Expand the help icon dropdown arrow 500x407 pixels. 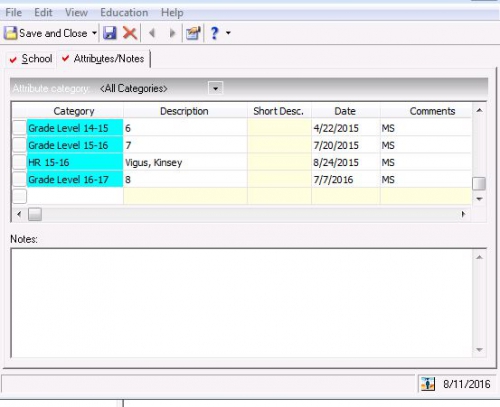point(228,33)
